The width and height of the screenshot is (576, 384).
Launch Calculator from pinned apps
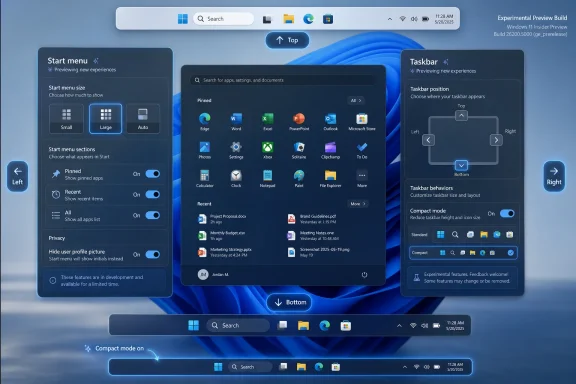point(205,179)
